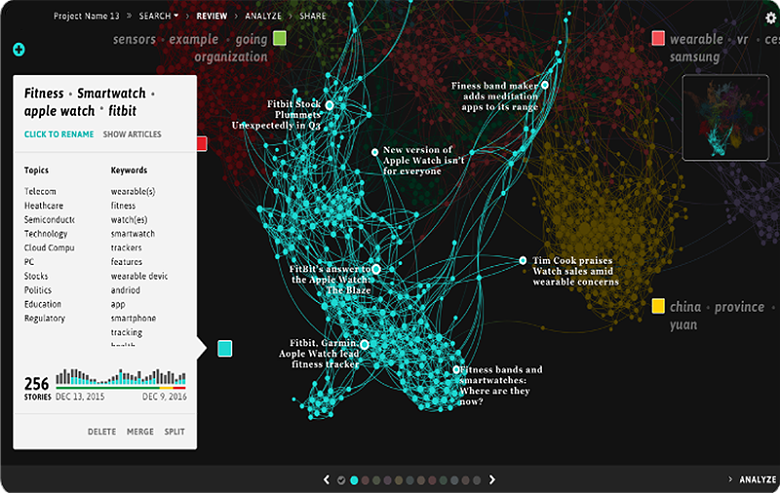The image size is (780, 493).
Task: Click the 'wearable · vr' cluster label
Action: 724,48
